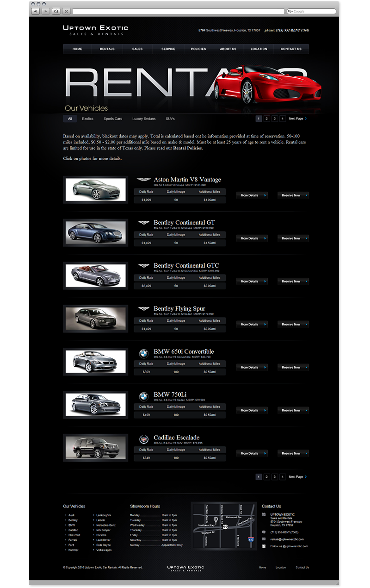Reserve the Cadillac Escalade now
Screen dimensions: 370x588
pos(293,454)
